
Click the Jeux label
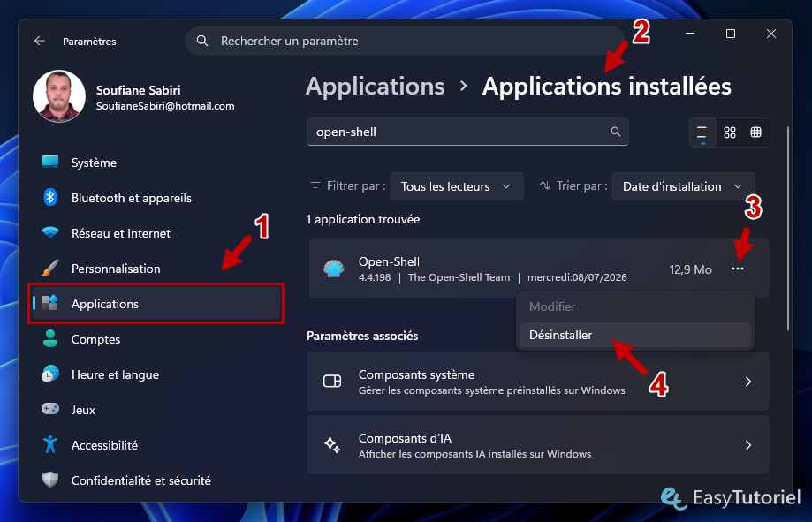83,410
